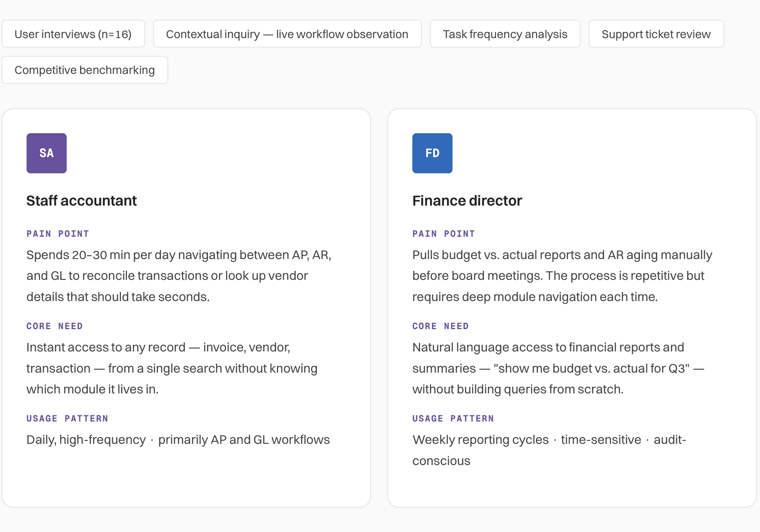760x532 pixels.
Task: Select the Contextual inquiry tag
Action: point(287,34)
